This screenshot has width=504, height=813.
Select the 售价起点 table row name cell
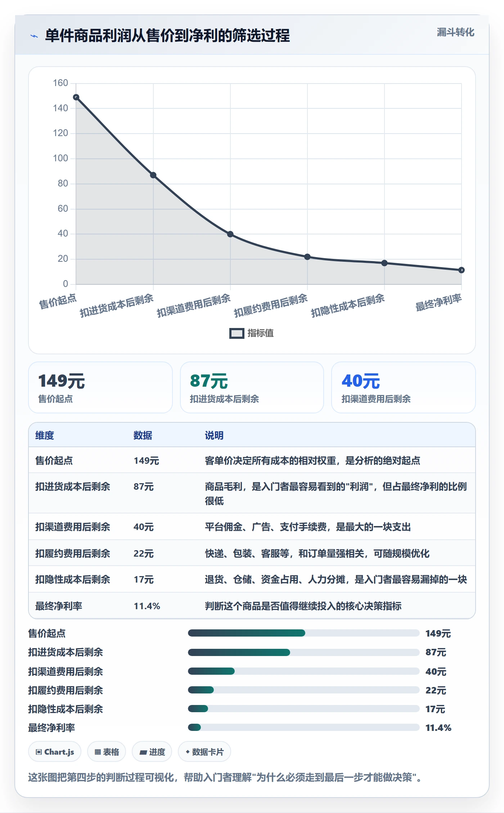click(x=54, y=461)
